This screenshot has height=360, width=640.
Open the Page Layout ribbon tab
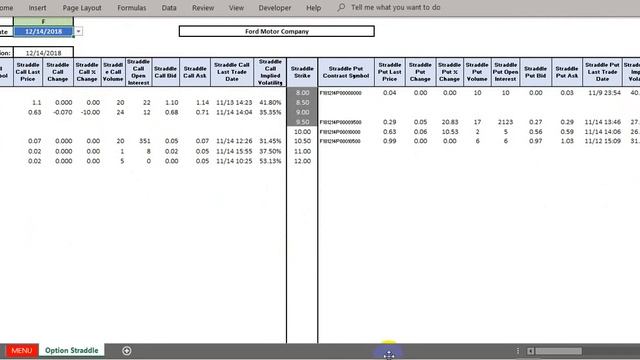click(82, 8)
